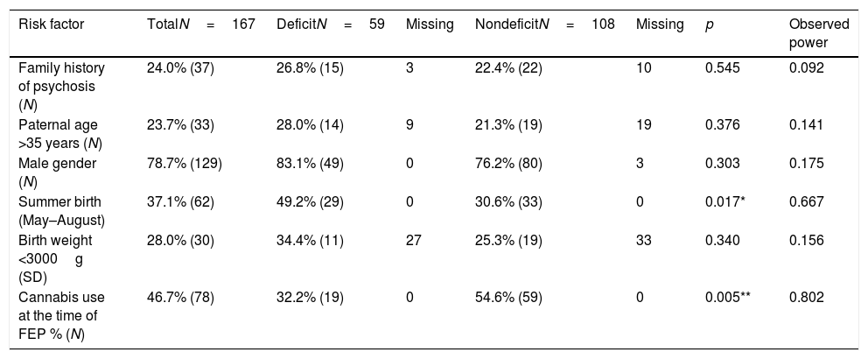The width and height of the screenshot is (868, 359).
Task: Click the 0.802 observed power value
Action: [x=805, y=299]
